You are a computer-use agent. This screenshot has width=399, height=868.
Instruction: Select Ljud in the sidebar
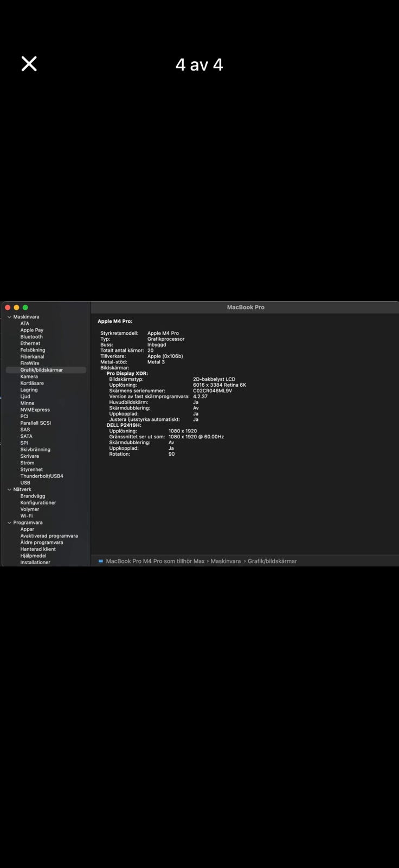[25, 397]
